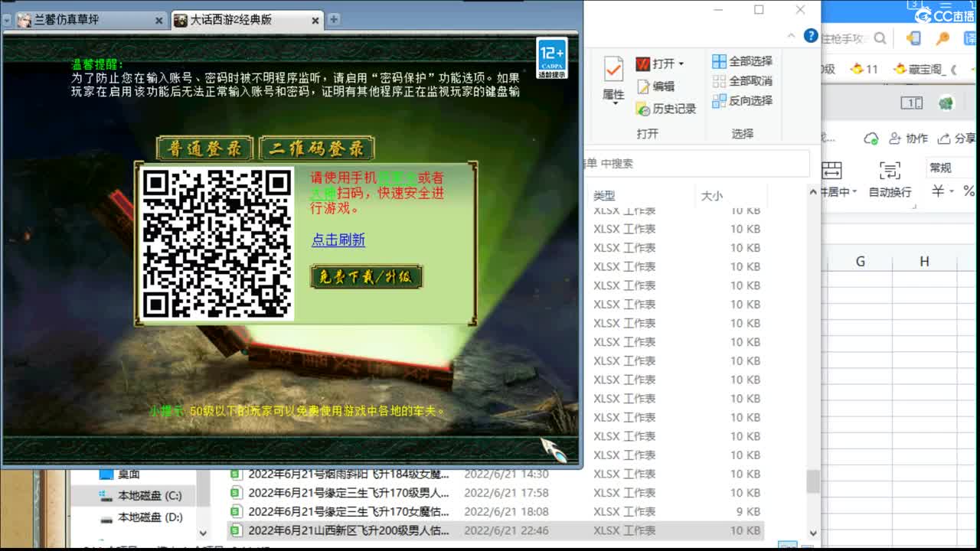Viewport: 980px width, 551px height.
Task: Click the 打开 button in Explorer ribbon
Action: (659, 64)
